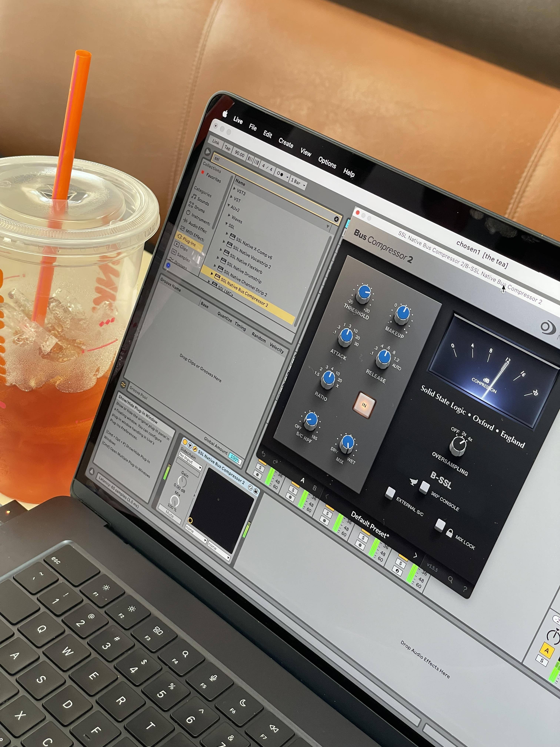This screenshot has height=747, width=560.
Task: Click the plugin undo arrow icon
Action: click(264, 454)
